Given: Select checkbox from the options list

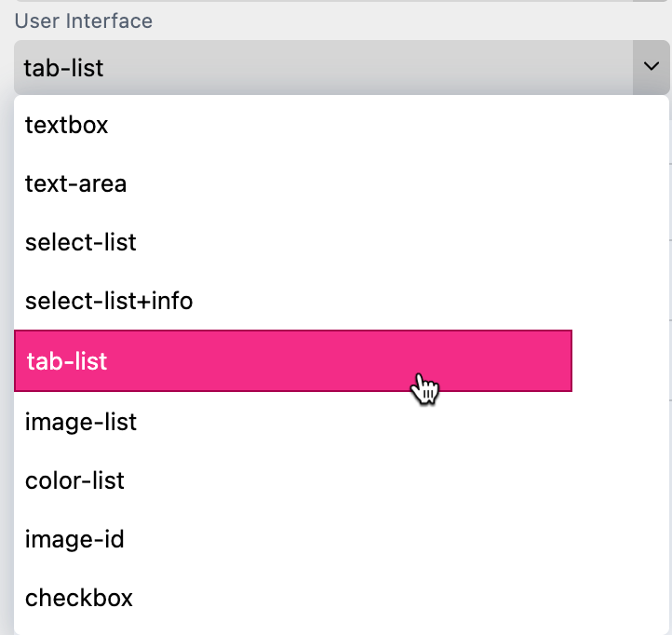Looking at the screenshot, I should tap(79, 597).
